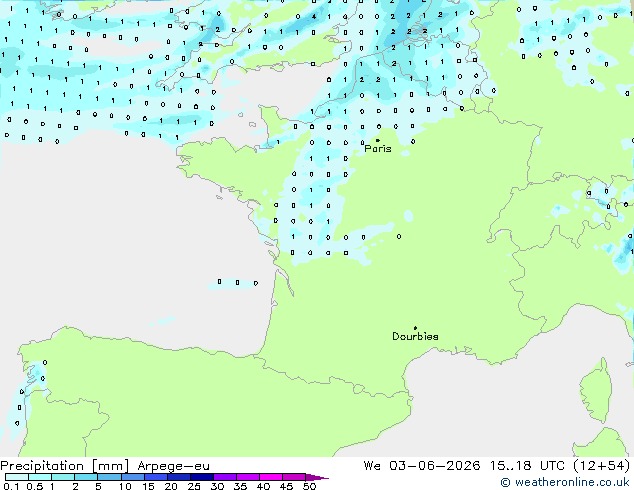
Task: Click the '10' legend scale label
Action: pos(125,486)
